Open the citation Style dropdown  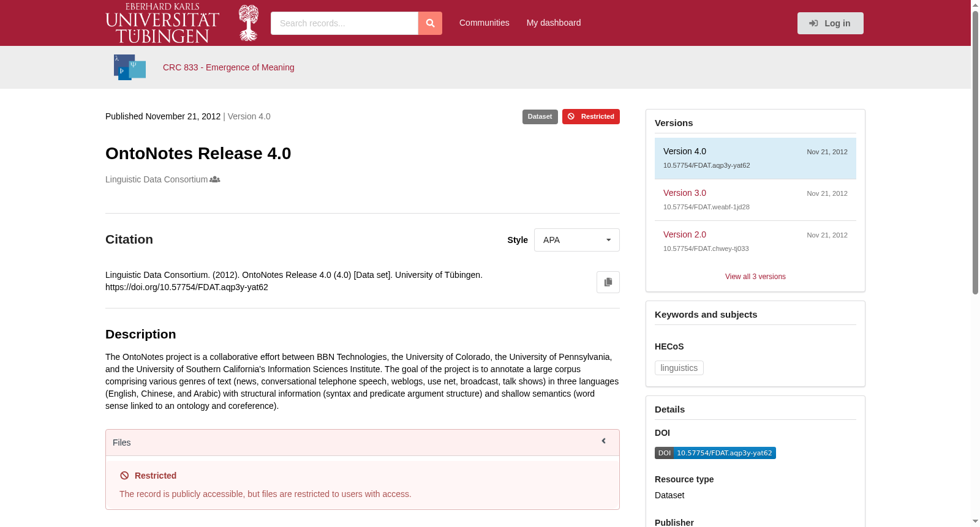pyautogui.click(x=577, y=240)
